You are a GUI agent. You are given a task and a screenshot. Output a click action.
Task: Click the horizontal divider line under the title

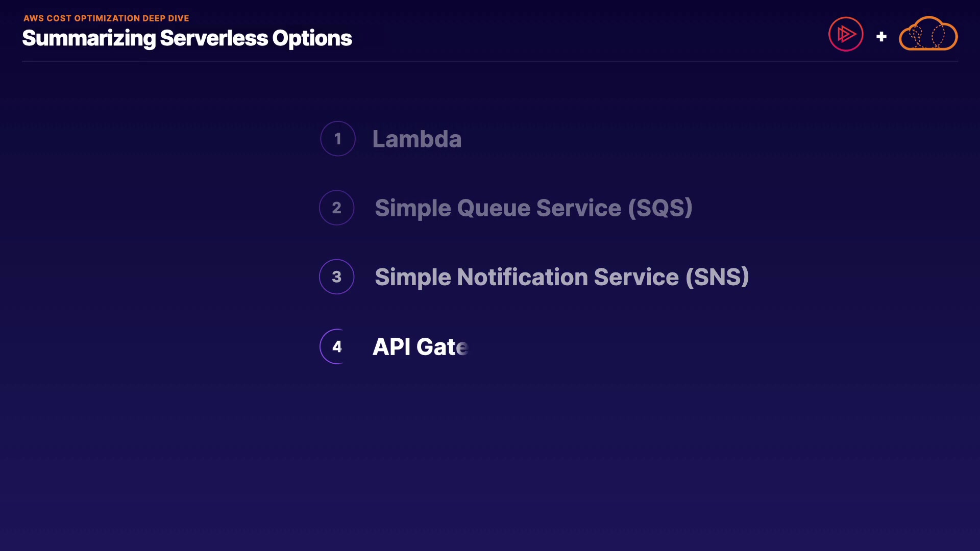[490, 62]
